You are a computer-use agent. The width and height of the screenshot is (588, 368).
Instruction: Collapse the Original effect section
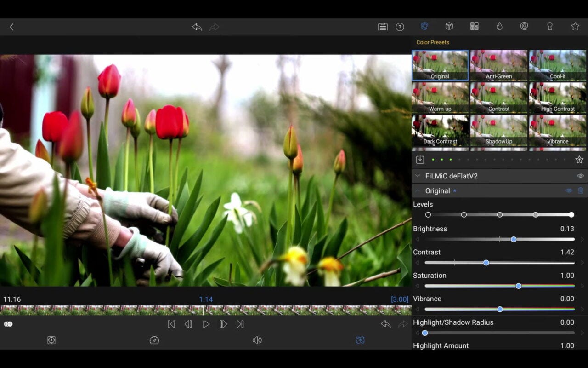(x=418, y=190)
